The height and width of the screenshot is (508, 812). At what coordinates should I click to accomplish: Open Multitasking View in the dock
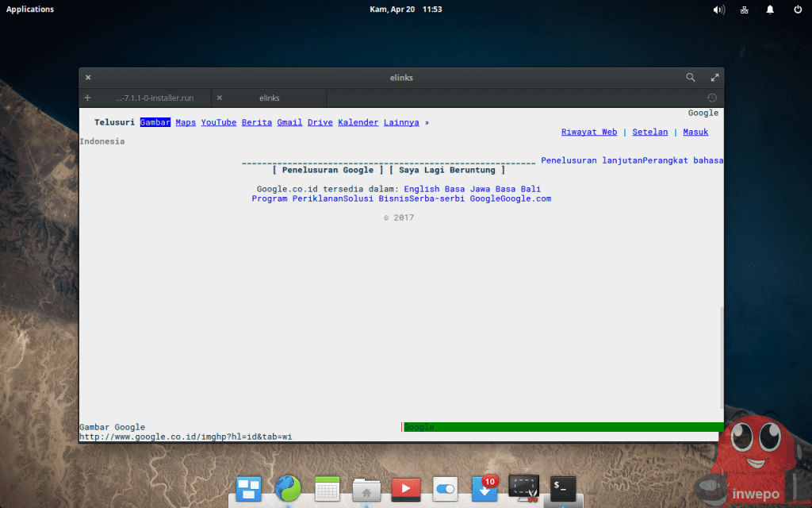[x=248, y=489]
